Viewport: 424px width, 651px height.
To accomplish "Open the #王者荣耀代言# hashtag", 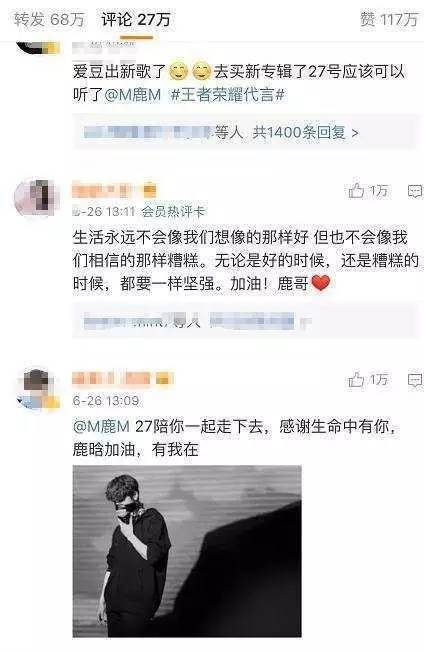I will point(228,95).
